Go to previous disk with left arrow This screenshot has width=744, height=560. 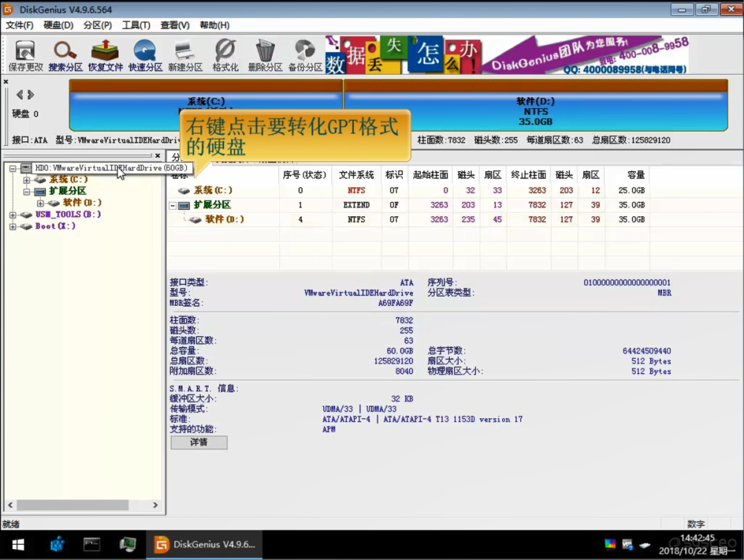tap(20, 94)
